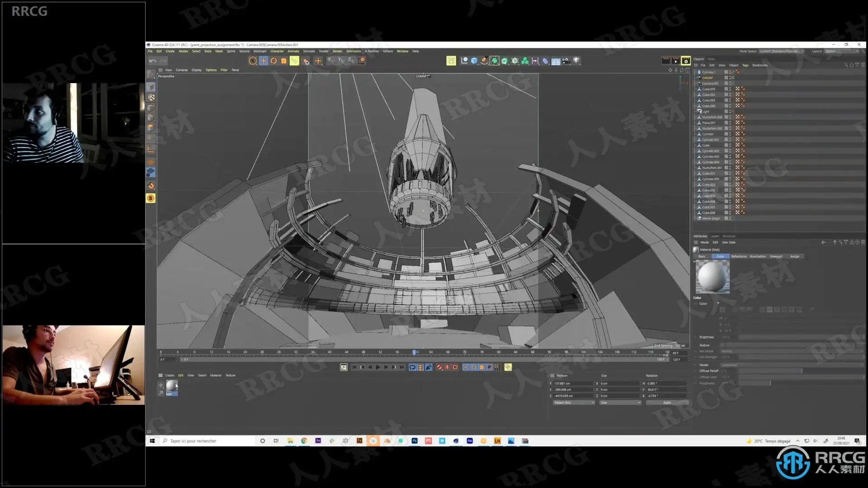Select the Scale tool in top toolbar
Viewport: 868px width, 488px height.
pos(284,61)
